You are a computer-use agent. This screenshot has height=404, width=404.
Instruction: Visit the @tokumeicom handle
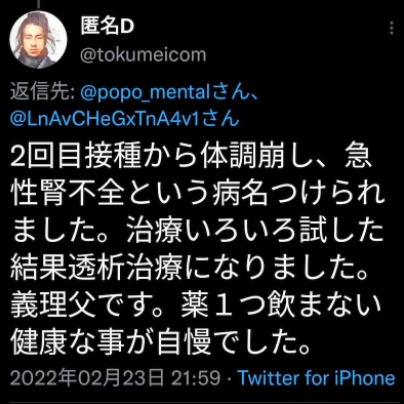[x=143, y=55]
